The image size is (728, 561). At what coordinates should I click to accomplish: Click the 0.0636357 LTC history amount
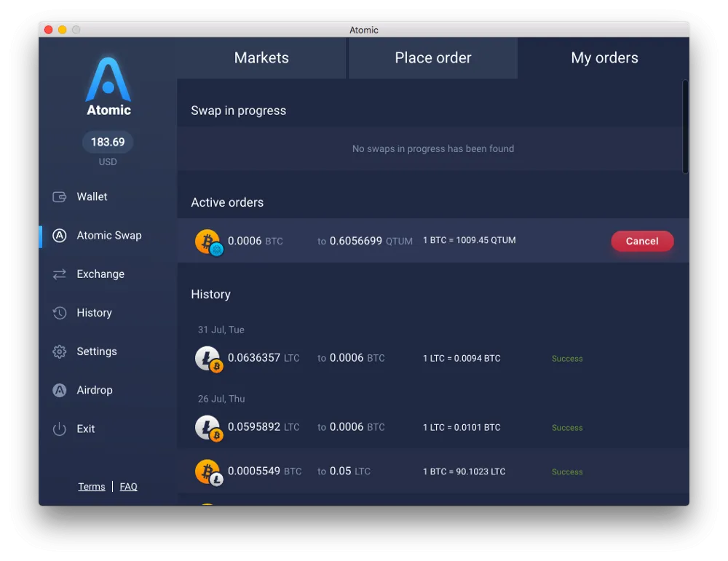264,358
